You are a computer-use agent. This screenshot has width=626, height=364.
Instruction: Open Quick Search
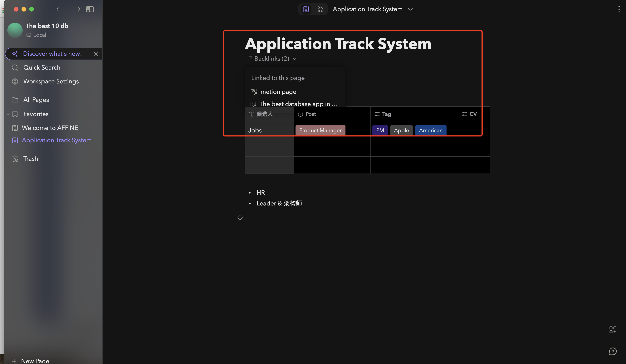[42, 67]
